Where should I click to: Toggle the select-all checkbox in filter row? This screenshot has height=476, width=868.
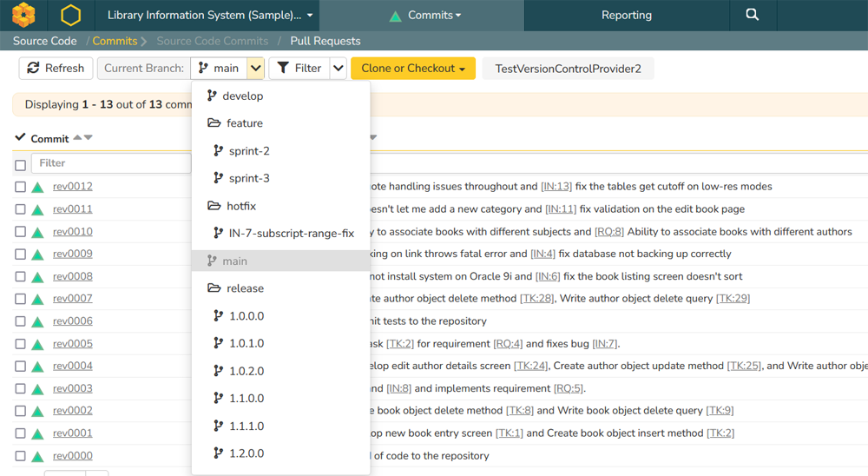[20, 165]
